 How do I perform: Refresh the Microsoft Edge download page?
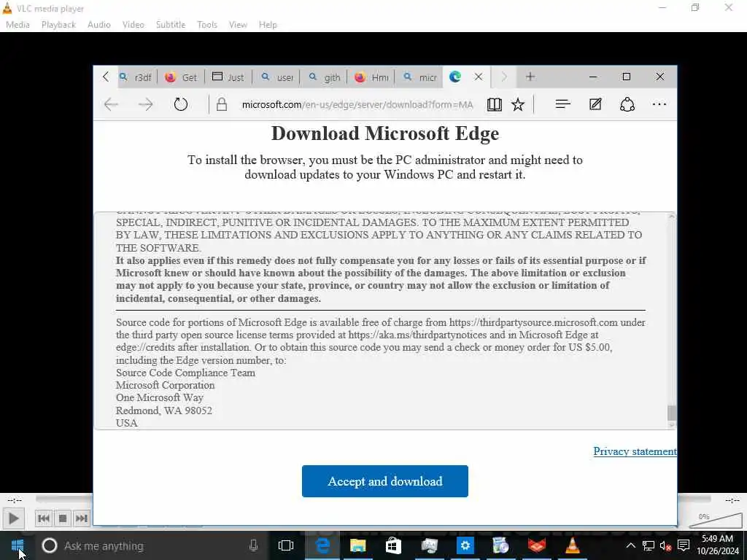[x=181, y=104]
